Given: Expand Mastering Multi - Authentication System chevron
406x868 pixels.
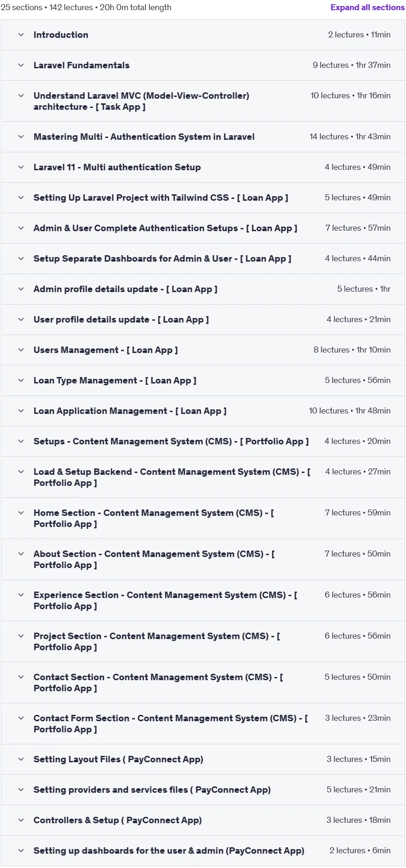Looking at the screenshot, I should click(x=21, y=137).
